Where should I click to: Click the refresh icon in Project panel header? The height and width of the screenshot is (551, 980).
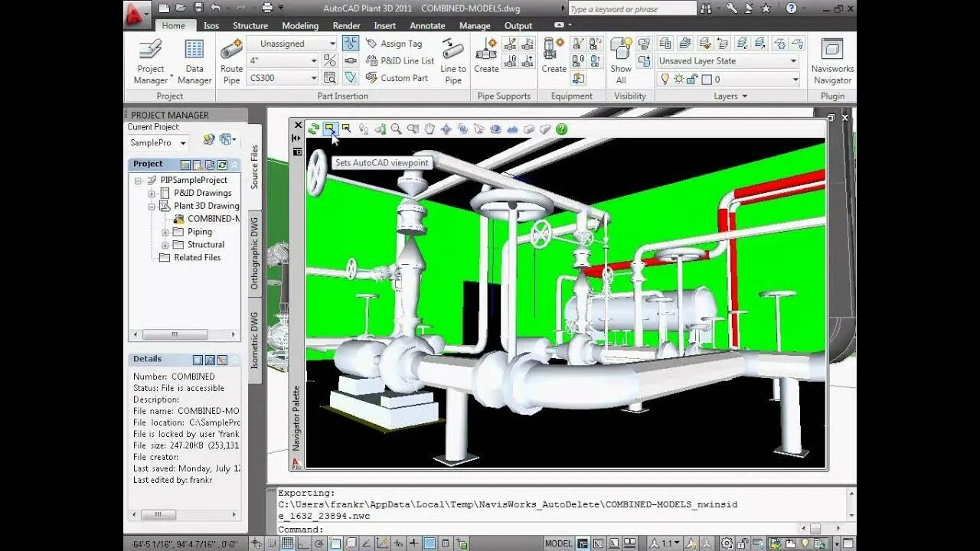(x=222, y=165)
